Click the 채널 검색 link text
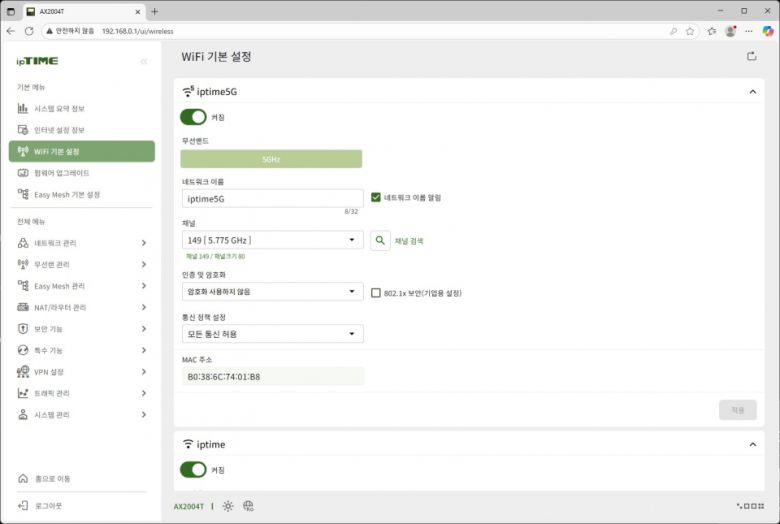The width and height of the screenshot is (780, 524). [409, 241]
